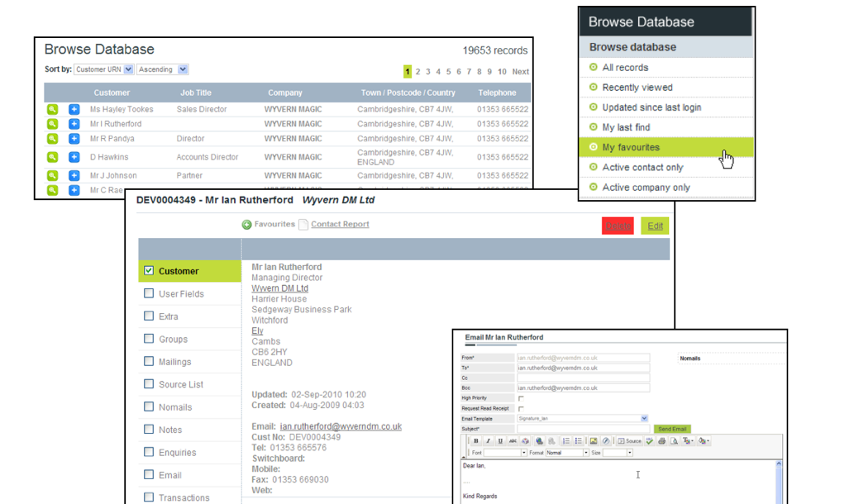
Task: Click the green Edit button
Action: pyautogui.click(x=655, y=226)
